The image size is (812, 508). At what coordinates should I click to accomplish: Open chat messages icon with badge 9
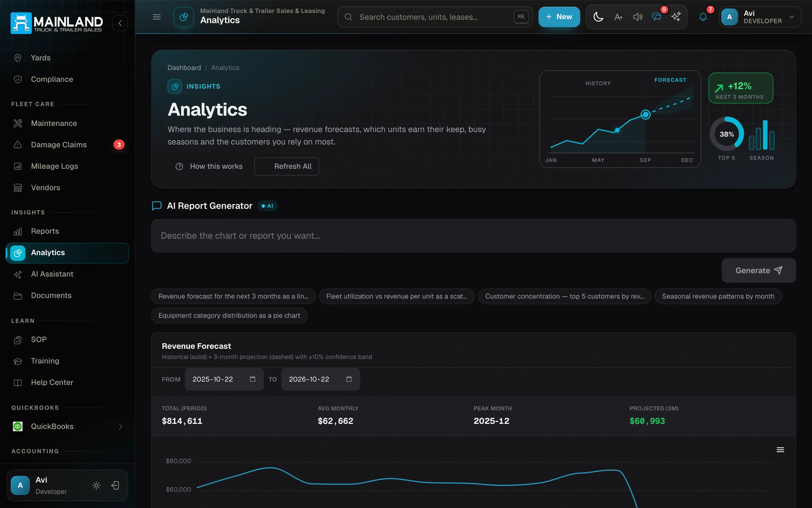click(657, 17)
